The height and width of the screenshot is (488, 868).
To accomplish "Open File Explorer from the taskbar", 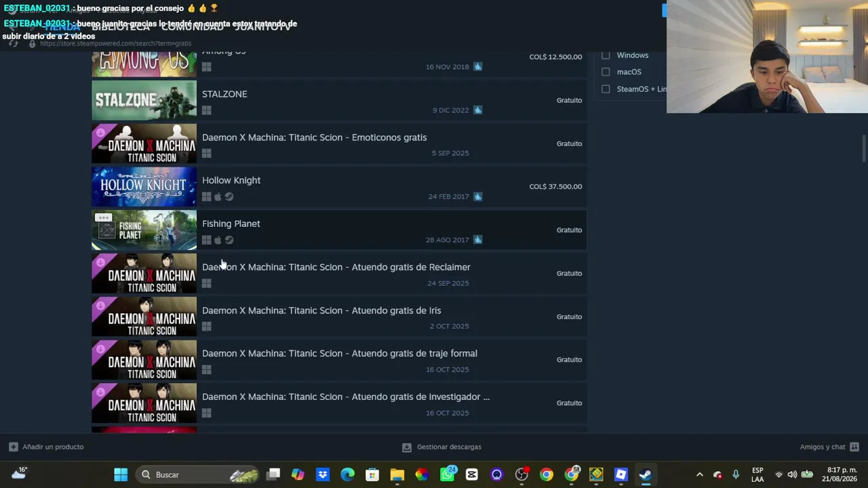I will click(x=397, y=474).
